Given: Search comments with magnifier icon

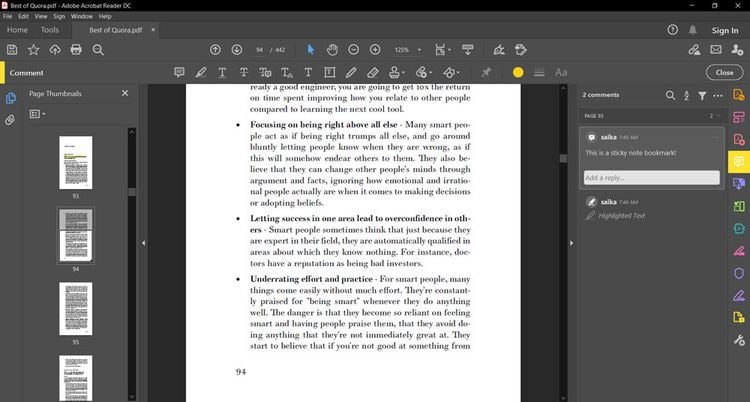Looking at the screenshot, I should click(671, 95).
